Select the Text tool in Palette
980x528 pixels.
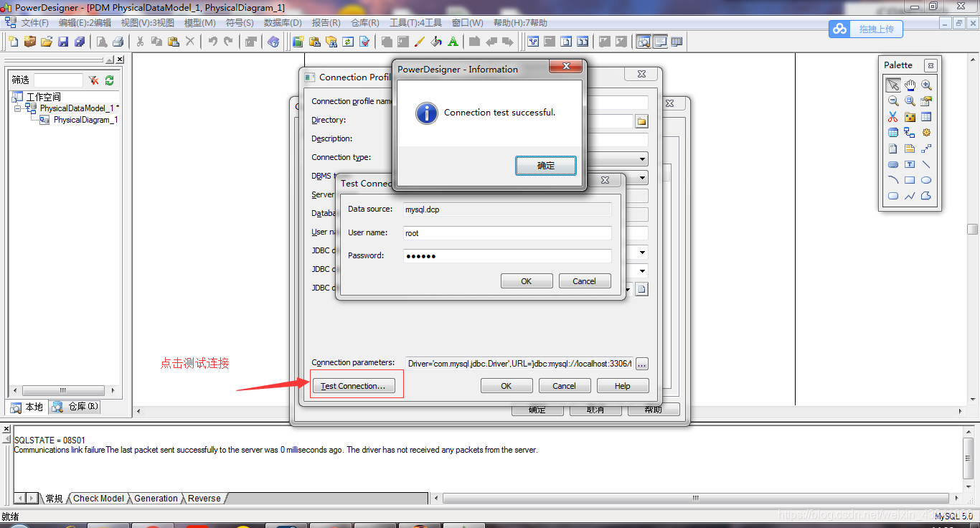pyautogui.click(x=910, y=164)
